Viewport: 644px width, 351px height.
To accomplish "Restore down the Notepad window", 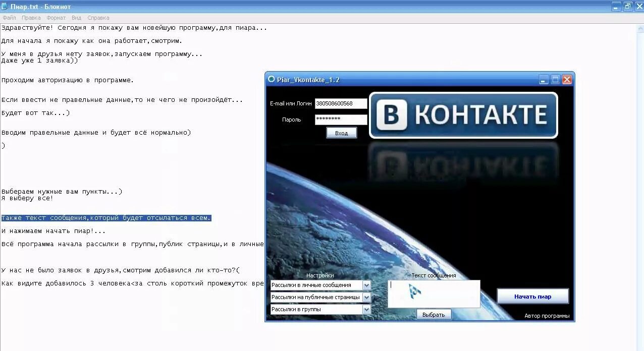I will tap(628, 7).
